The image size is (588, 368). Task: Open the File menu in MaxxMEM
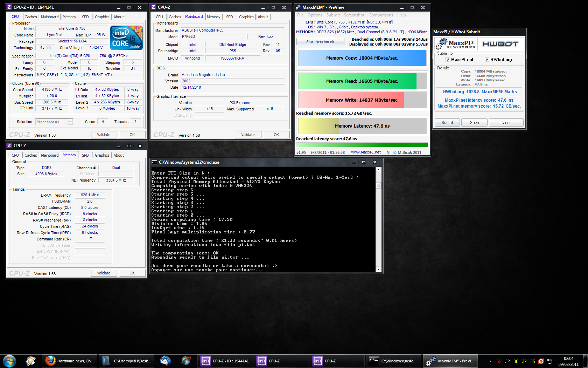[300, 15]
